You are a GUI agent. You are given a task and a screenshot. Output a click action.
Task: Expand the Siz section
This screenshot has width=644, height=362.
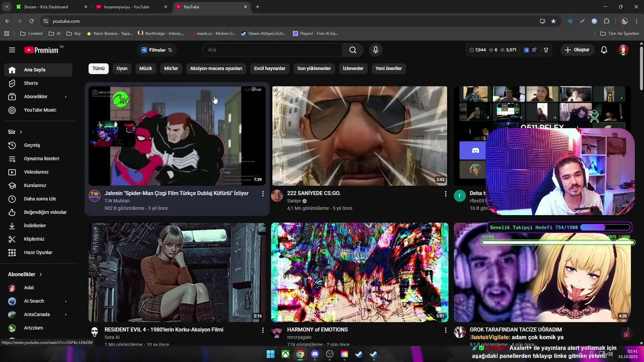pyautogui.click(x=15, y=132)
